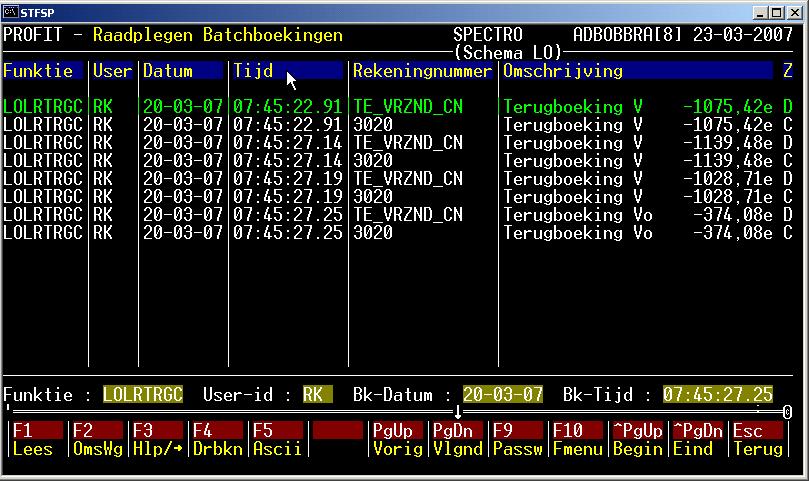Click the Rekeningnummer column header
The image size is (809, 481).
coord(422,71)
